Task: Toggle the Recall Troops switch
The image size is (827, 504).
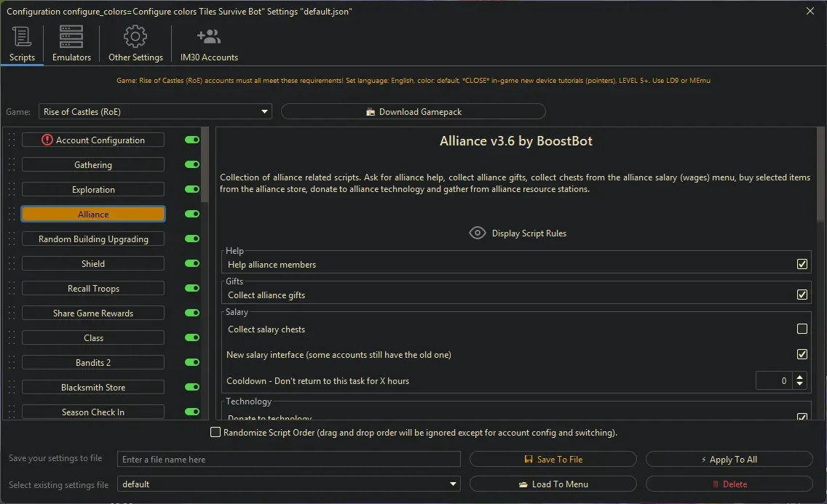Action: (x=192, y=288)
